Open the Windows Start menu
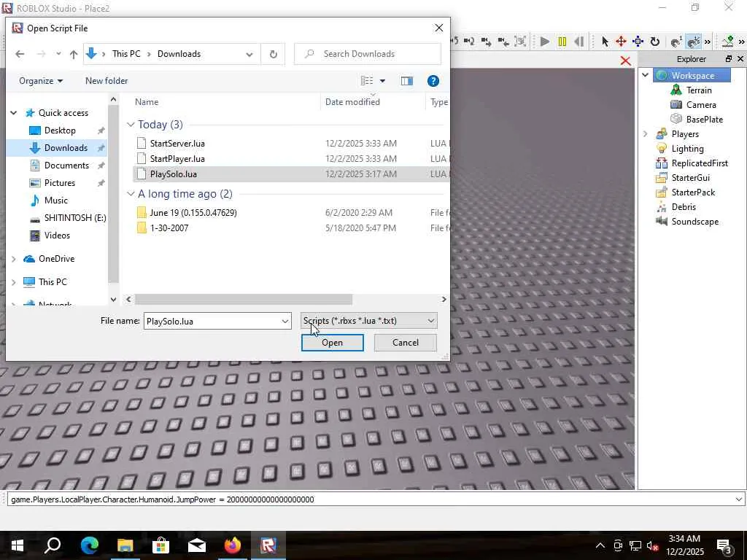 [18, 545]
